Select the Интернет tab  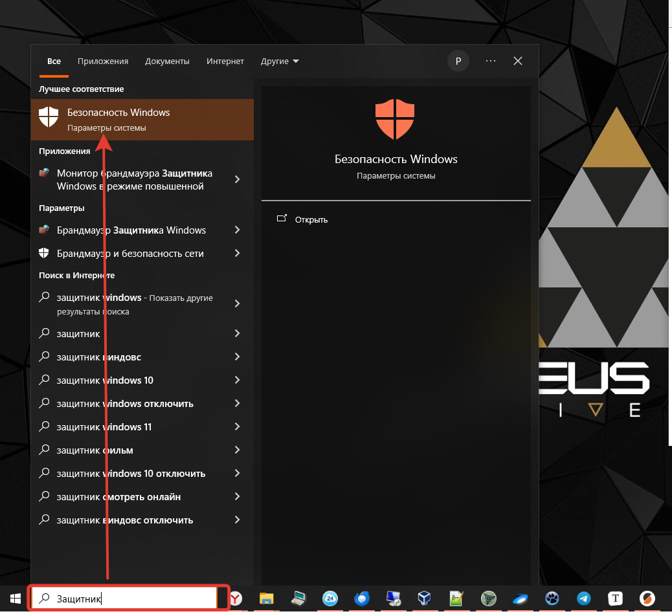click(225, 61)
